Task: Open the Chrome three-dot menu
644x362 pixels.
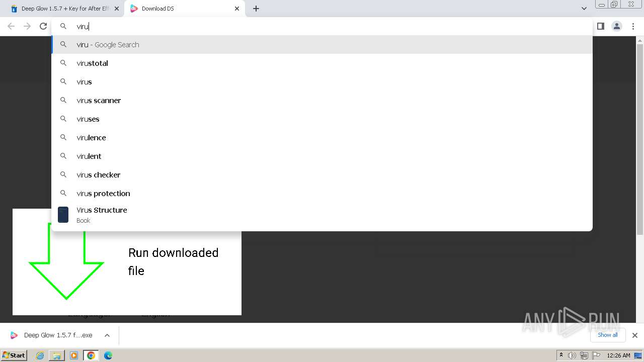Action: click(x=633, y=26)
